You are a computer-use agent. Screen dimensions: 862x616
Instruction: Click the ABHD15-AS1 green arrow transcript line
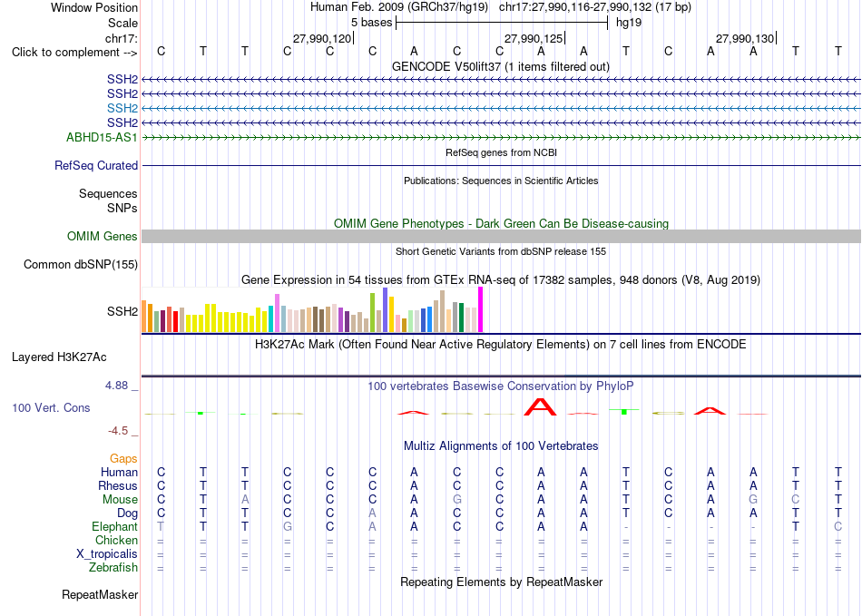pyautogui.click(x=501, y=137)
